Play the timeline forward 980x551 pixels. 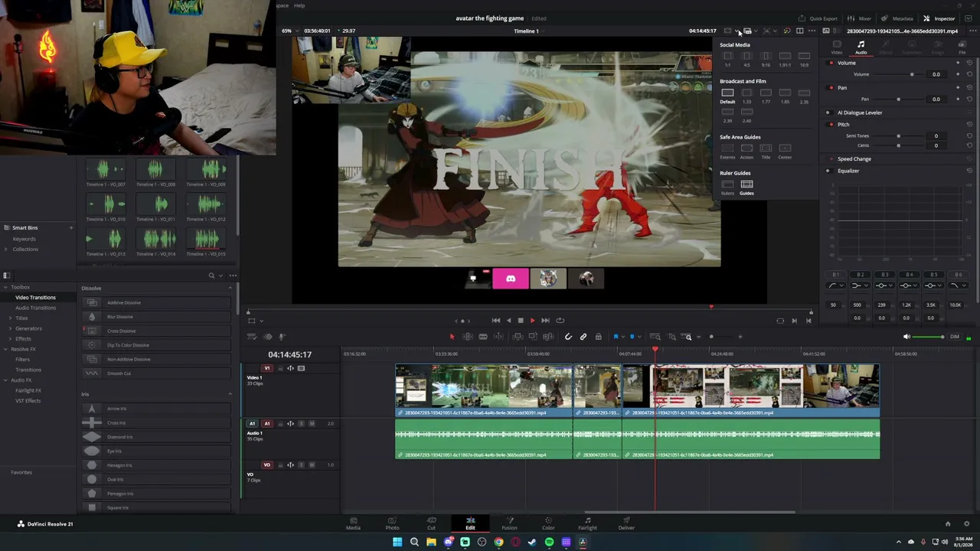tap(533, 321)
